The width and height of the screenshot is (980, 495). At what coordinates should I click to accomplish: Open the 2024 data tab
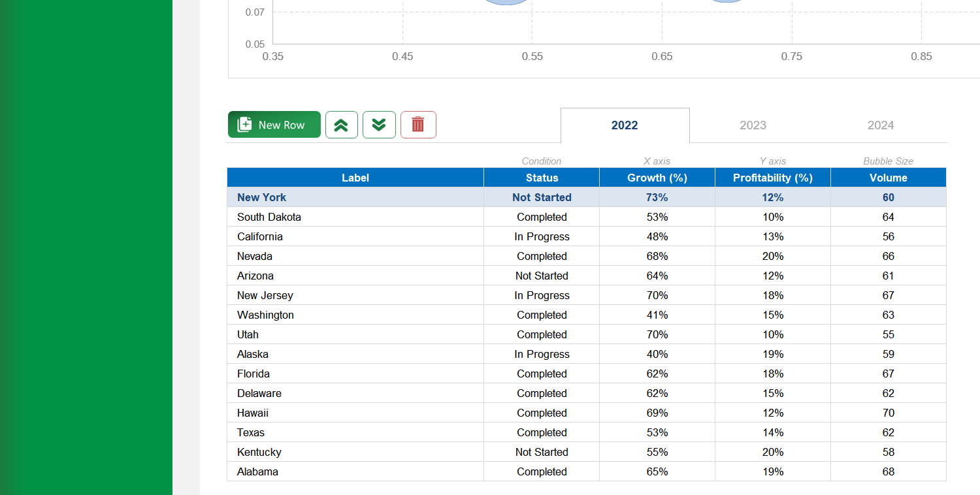pos(881,124)
